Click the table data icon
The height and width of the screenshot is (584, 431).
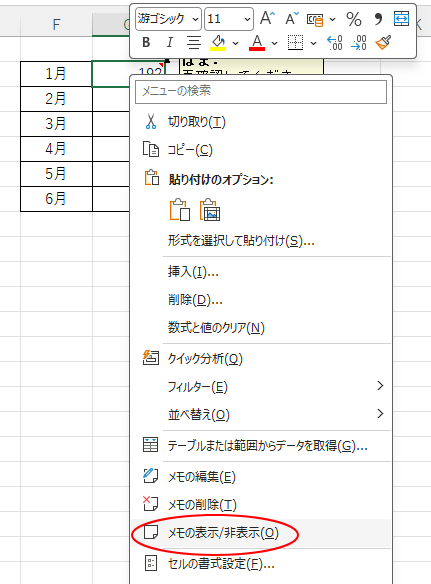click(x=151, y=445)
